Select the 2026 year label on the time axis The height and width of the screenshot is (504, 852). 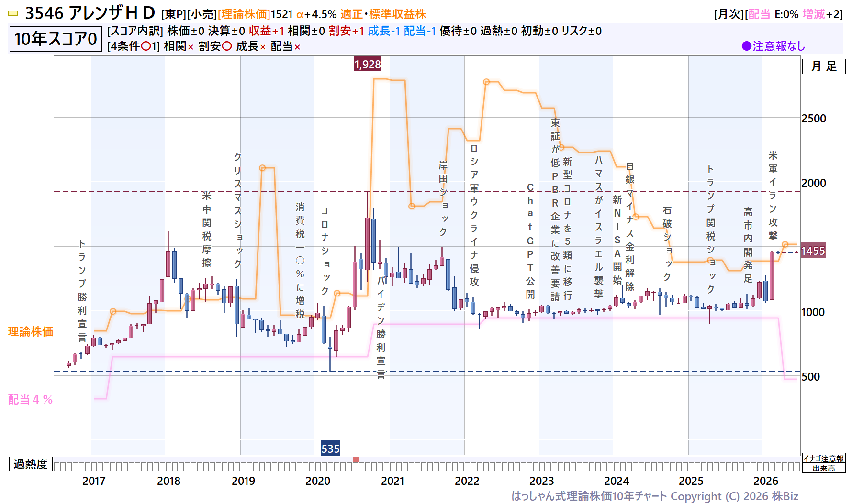click(766, 481)
